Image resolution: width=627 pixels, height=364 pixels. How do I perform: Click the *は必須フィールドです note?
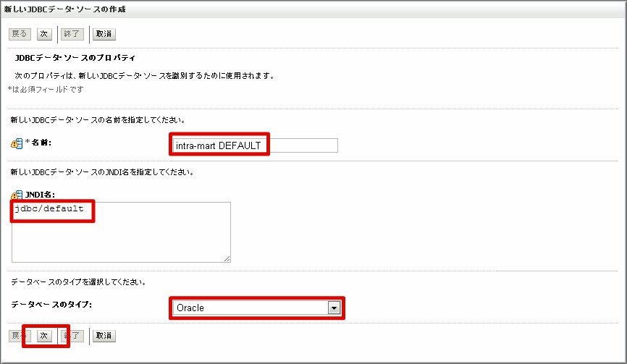coord(46,90)
